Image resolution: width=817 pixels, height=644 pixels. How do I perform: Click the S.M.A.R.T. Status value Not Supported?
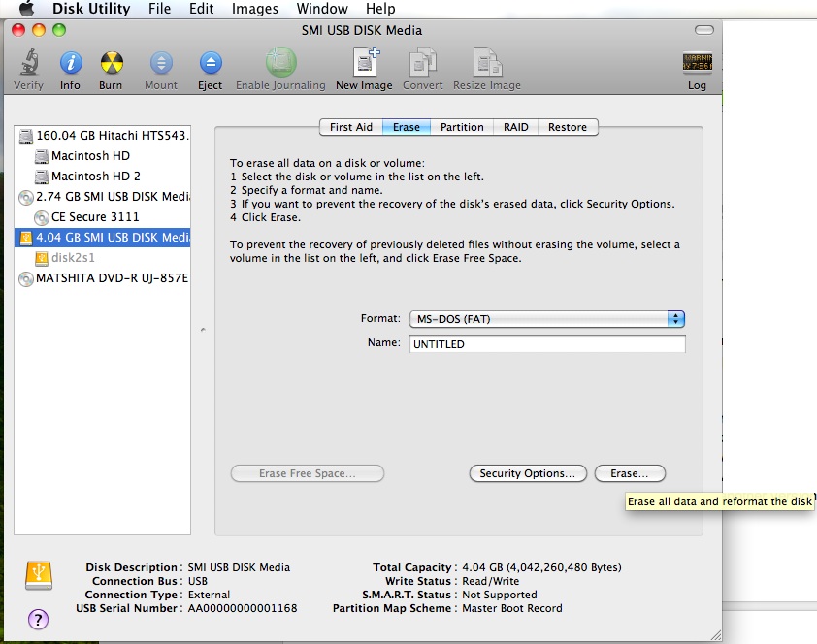coord(499,595)
